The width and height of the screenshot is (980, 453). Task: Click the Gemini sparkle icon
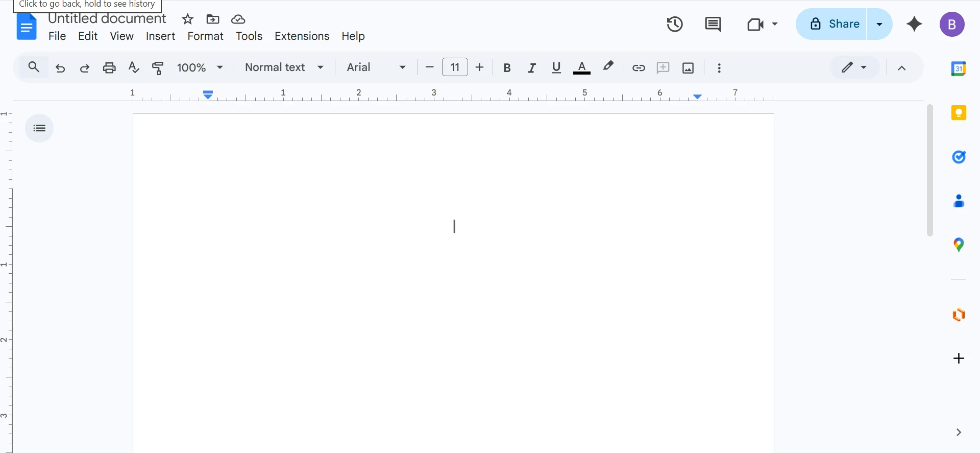pos(914,24)
